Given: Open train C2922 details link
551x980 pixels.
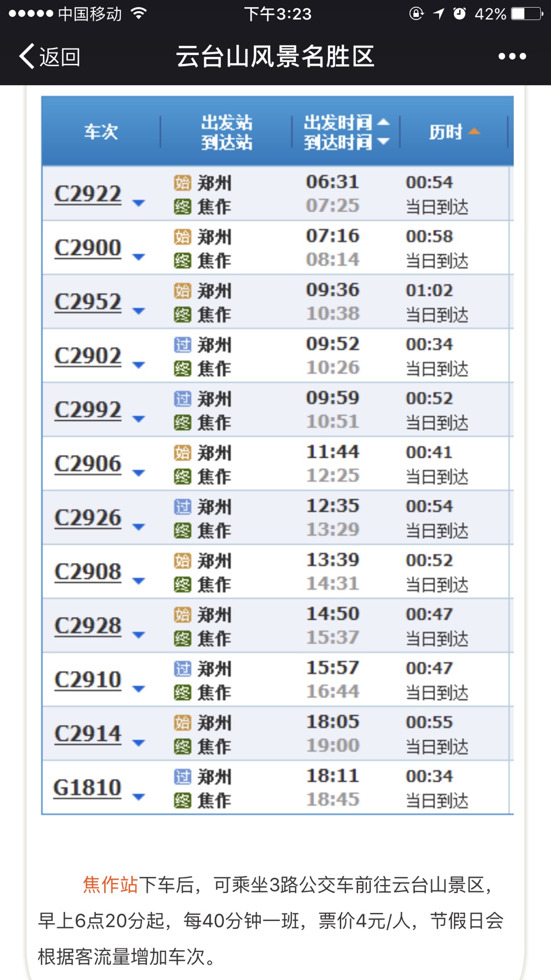Looking at the screenshot, I should point(88,194).
